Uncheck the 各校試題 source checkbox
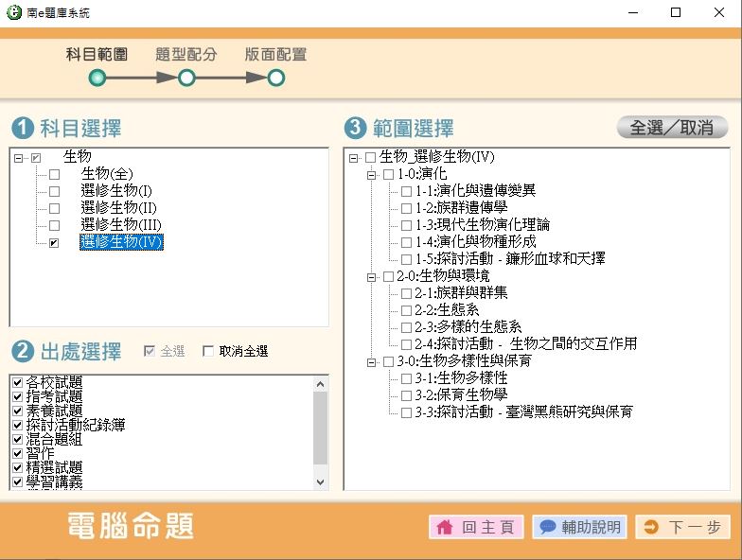This screenshot has width=742, height=560. pyautogui.click(x=17, y=382)
